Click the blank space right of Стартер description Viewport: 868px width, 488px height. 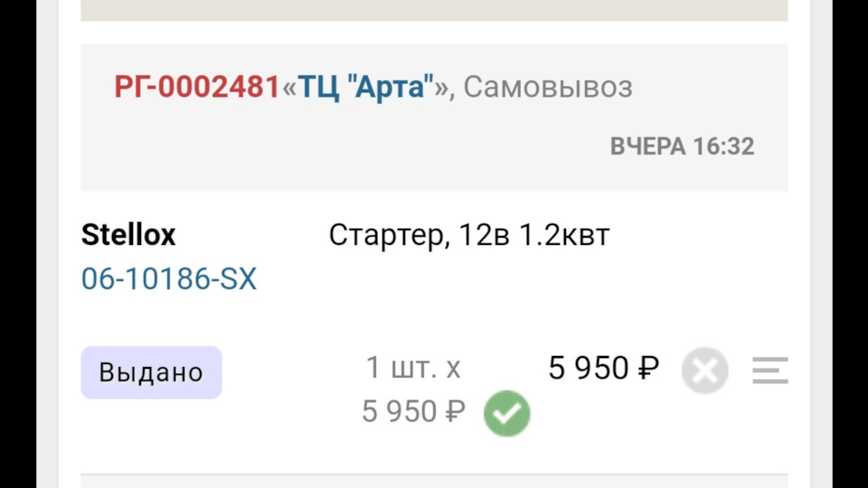705,237
